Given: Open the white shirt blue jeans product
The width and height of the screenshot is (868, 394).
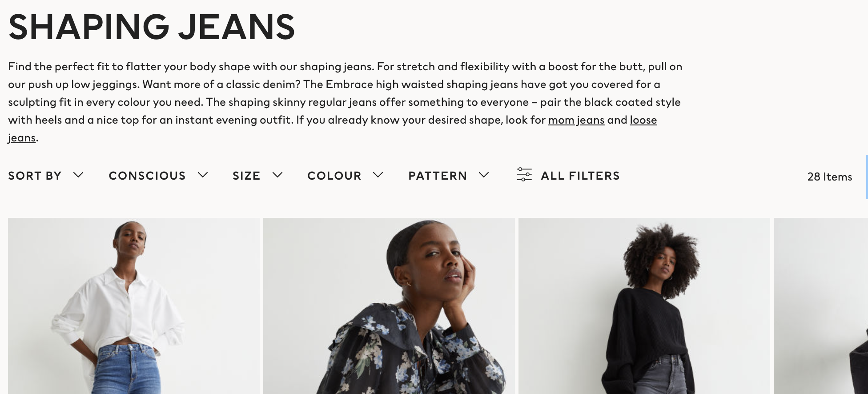Looking at the screenshot, I should [x=133, y=306].
